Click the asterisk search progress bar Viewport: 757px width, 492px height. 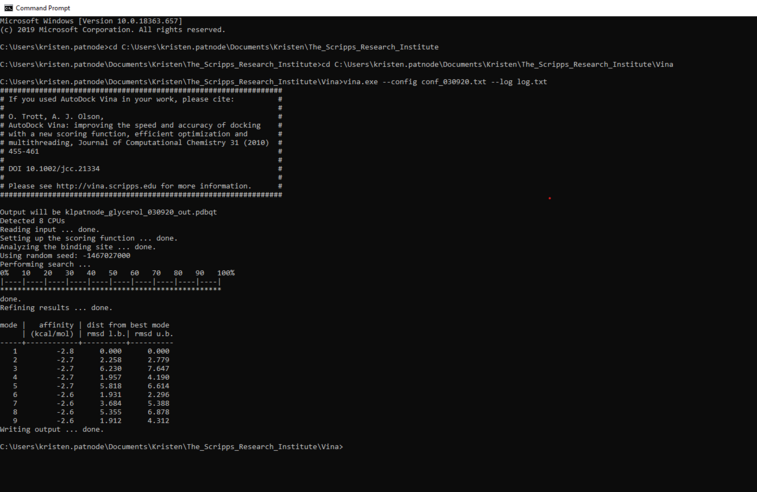pos(111,290)
